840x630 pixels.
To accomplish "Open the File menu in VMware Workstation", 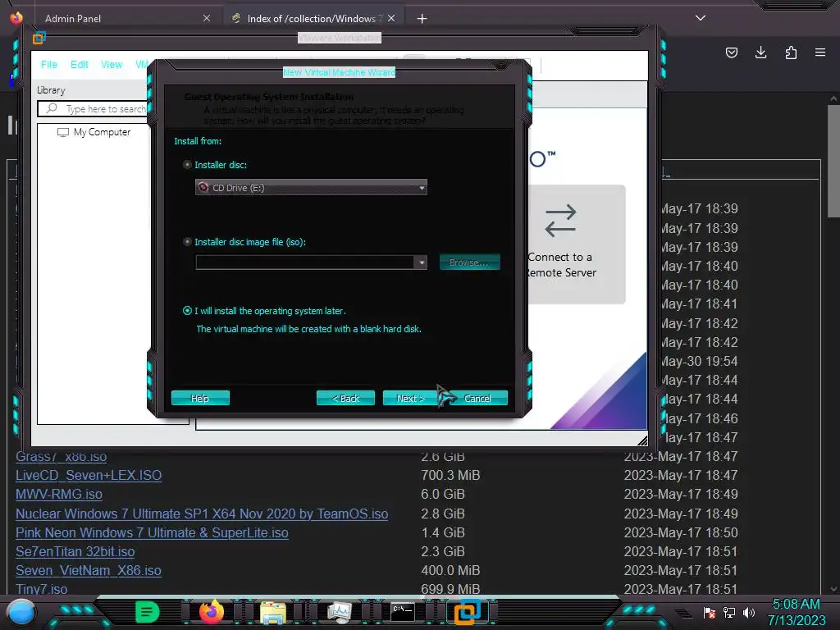I will 48,64.
